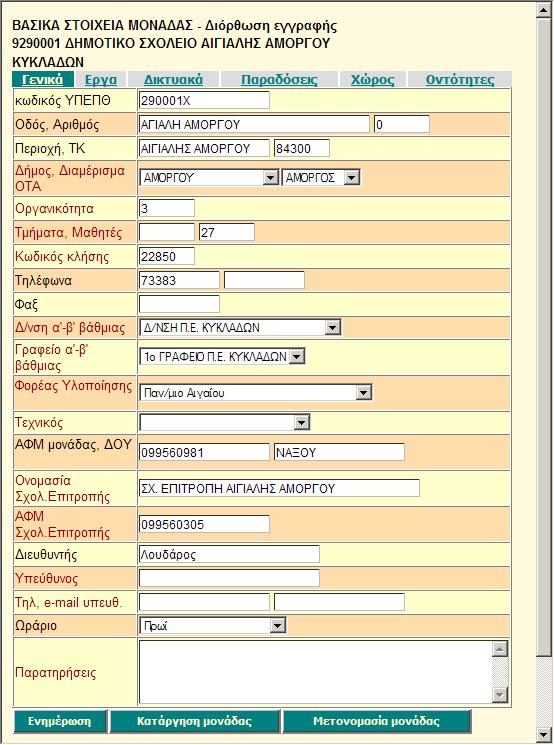Click the Οργανικότητα field with 3
The image size is (554, 745).
pyautogui.click(x=167, y=208)
